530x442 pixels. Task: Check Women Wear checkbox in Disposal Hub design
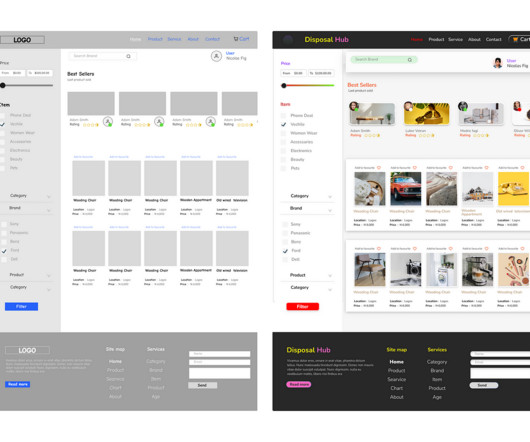[x=283, y=133]
